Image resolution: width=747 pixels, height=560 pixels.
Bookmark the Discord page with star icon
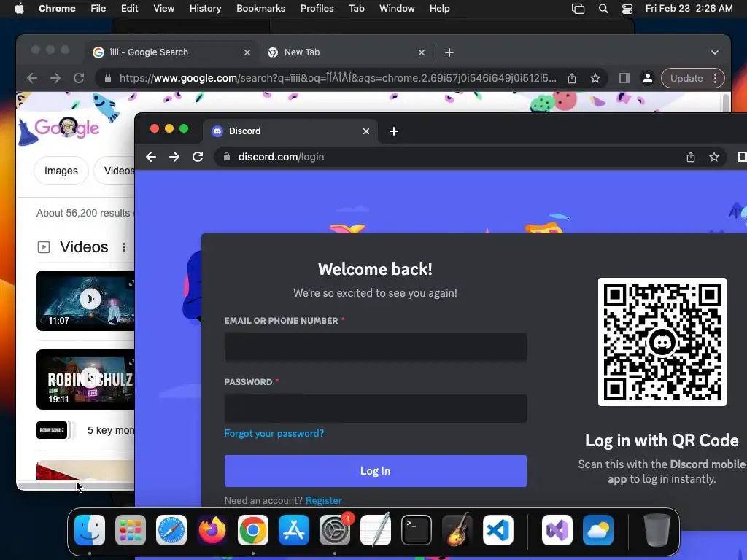point(713,157)
